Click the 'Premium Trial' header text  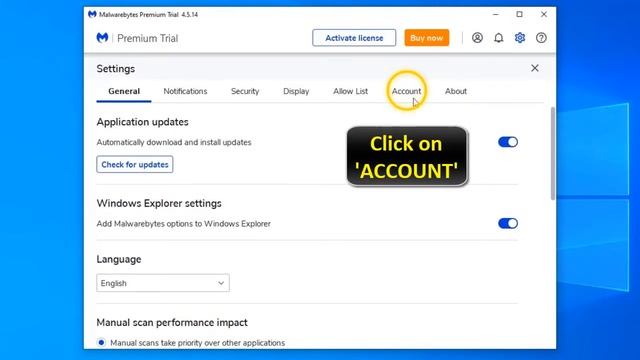click(x=147, y=38)
